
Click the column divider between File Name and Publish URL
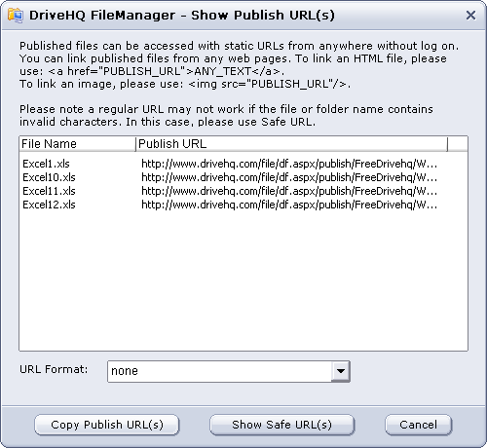pos(135,144)
